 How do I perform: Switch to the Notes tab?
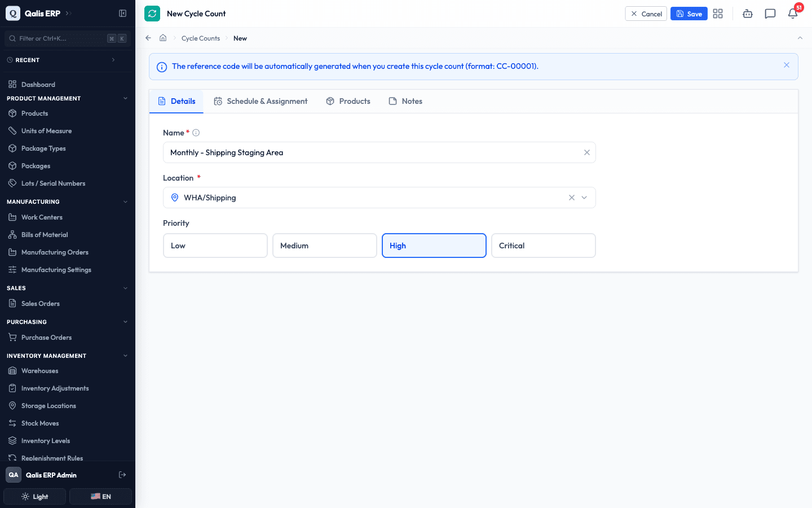point(405,102)
